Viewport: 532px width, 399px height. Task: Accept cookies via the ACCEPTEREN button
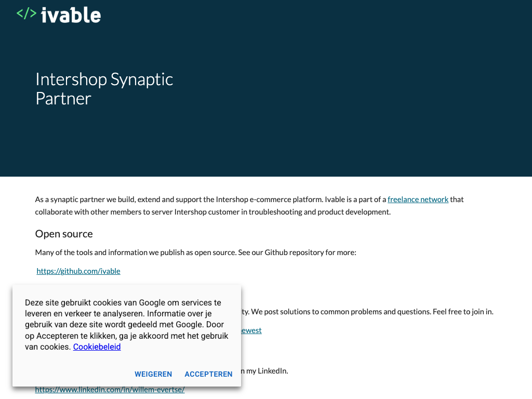point(208,374)
